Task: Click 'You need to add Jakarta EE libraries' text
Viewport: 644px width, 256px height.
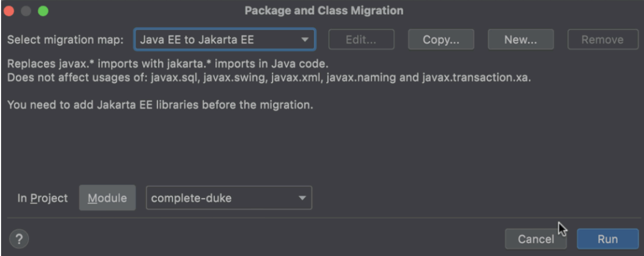Action: click(160, 105)
